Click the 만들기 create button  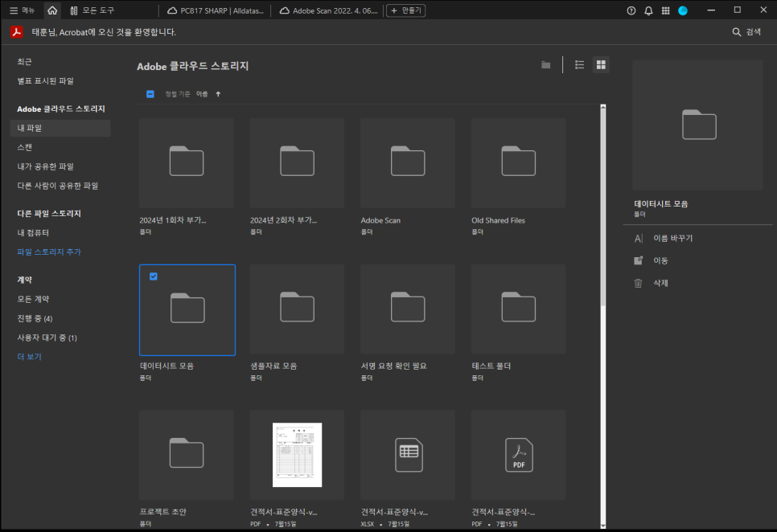pos(405,10)
